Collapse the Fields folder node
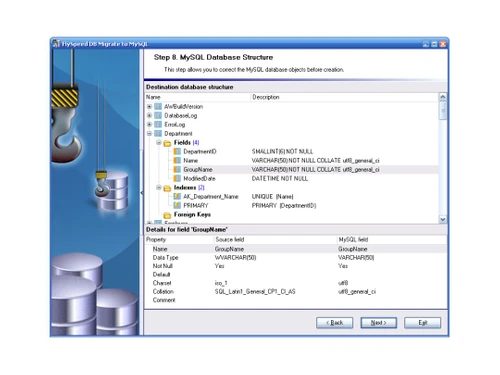The height and width of the screenshot is (375, 500). pyautogui.click(x=159, y=143)
